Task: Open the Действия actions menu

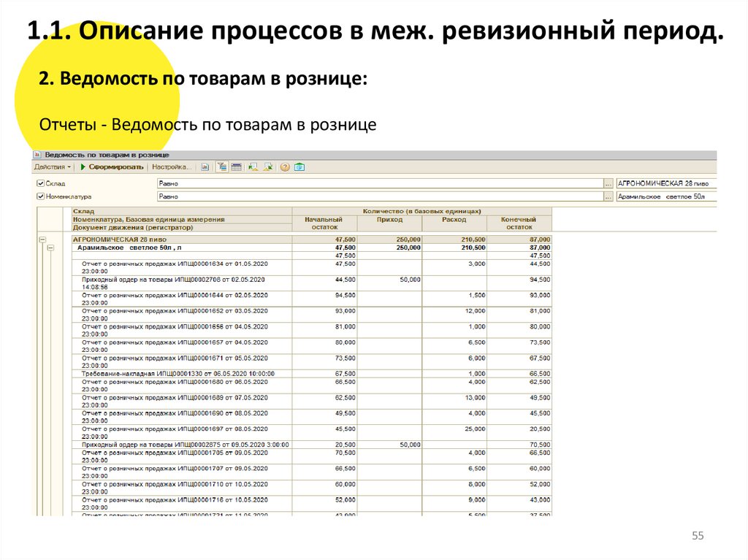Action: point(52,167)
